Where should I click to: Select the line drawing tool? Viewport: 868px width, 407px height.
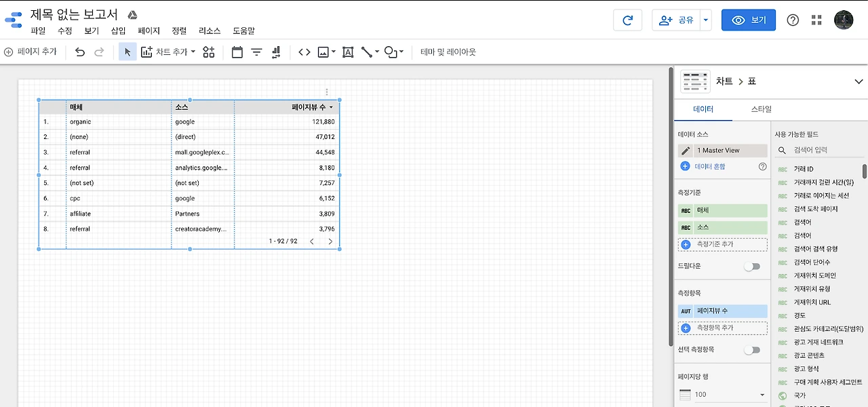click(367, 52)
